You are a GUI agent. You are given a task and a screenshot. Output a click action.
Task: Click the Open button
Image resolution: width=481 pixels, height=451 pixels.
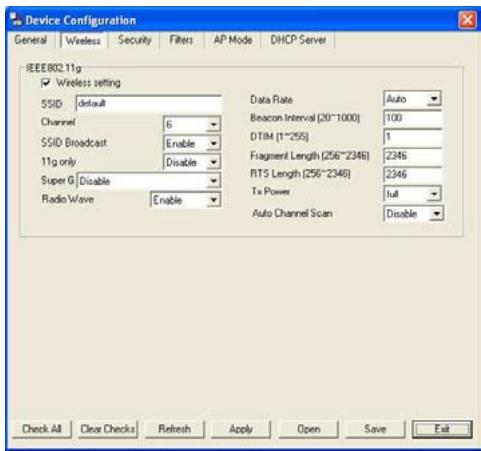coord(308,429)
